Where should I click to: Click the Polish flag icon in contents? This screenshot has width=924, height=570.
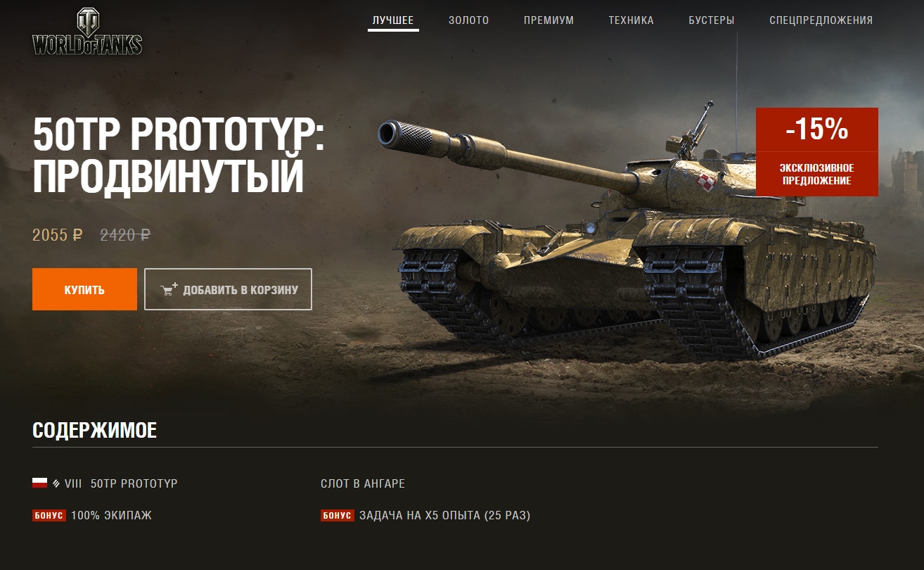(x=39, y=483)
